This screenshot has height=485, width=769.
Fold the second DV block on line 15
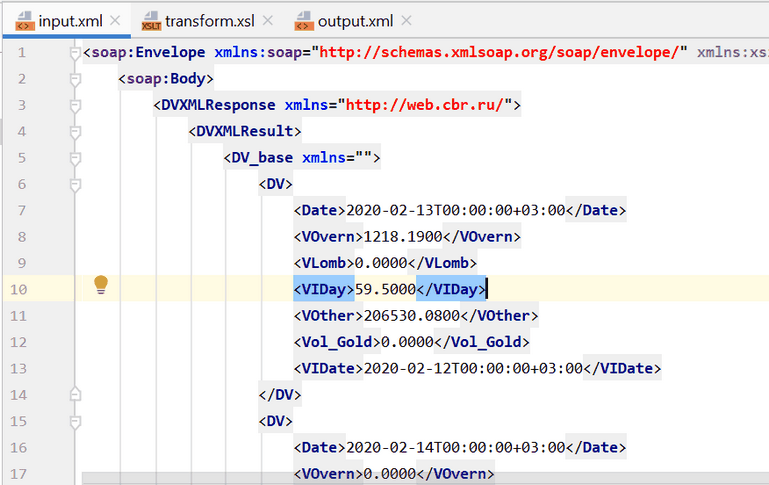tap(75, 421)
